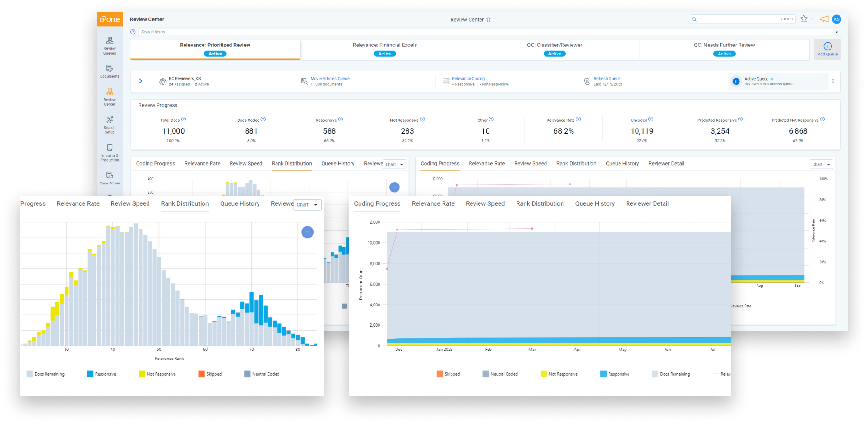Click Active badge under Financial Excels
The width and height of the screenshot is (868, 424).
tap(385, 54)
